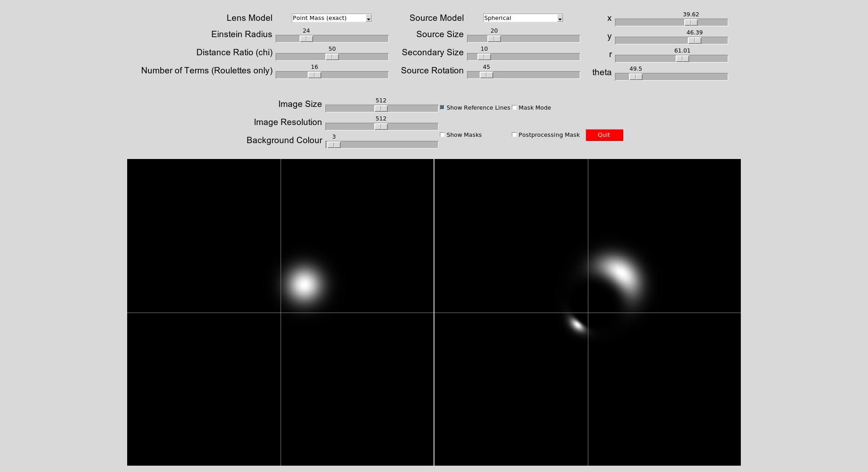Click the Image Size slider handle
The height and width of the screenshot is (472, 868).
381,109
